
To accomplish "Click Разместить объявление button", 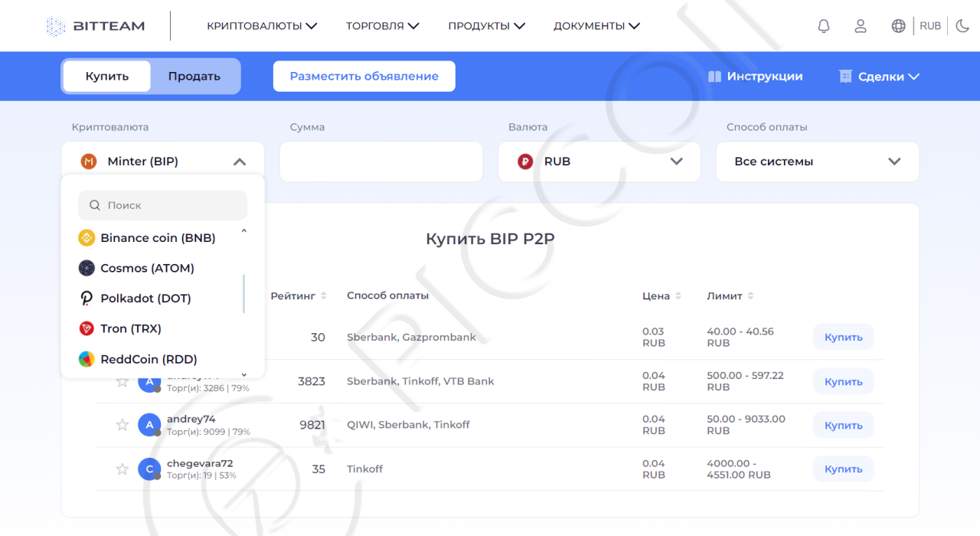I will click(x=364, y=77).
